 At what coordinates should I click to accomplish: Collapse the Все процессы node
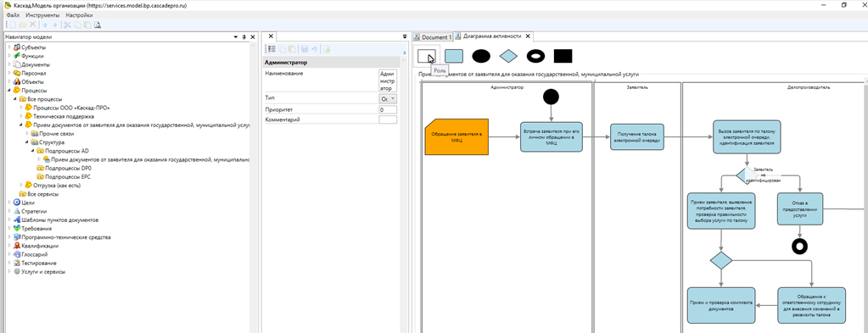16,99
